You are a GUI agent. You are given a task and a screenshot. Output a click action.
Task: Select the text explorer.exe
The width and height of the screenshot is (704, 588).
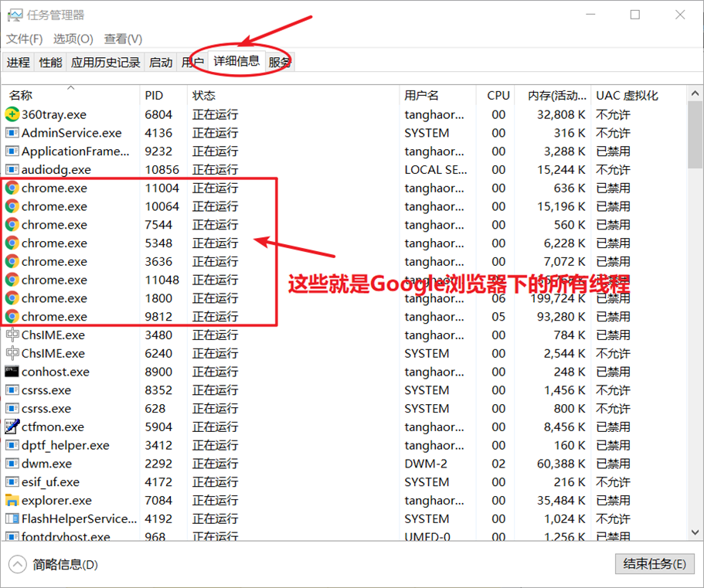[56, 501]
